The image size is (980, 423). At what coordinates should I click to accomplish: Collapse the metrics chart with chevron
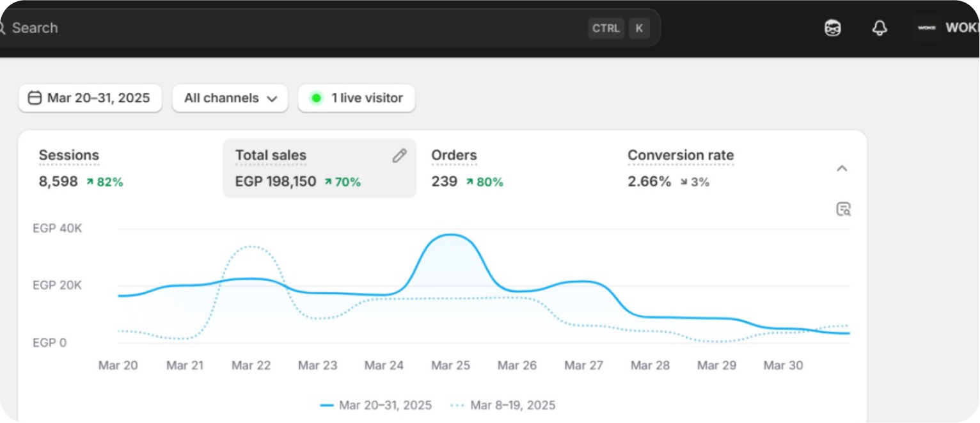(842, 168)
